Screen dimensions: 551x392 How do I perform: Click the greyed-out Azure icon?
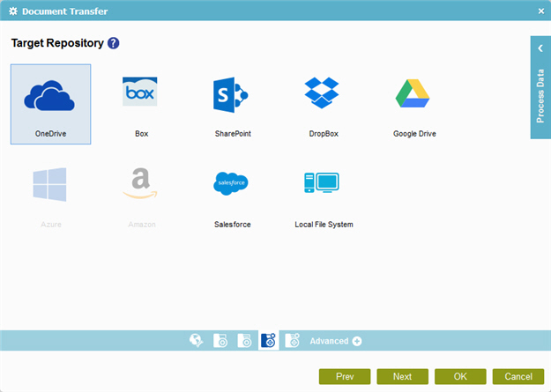(49, 184)
